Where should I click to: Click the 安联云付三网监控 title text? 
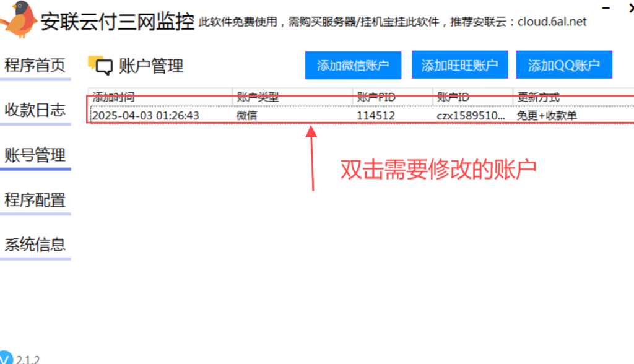pos(117,22)
